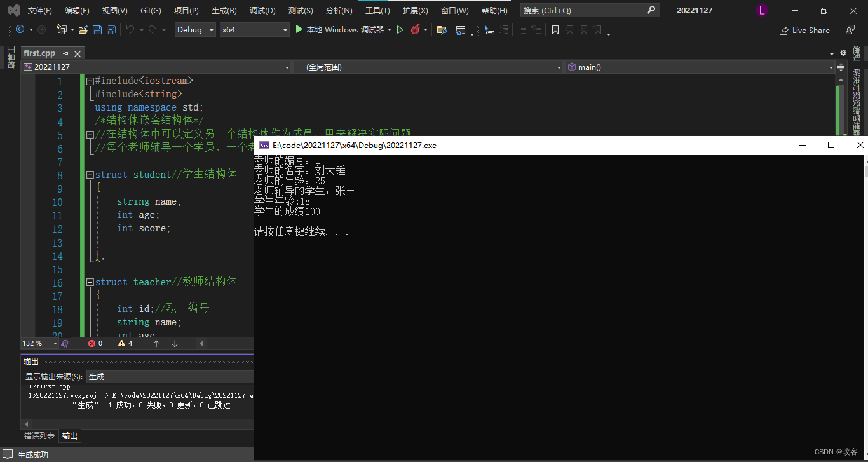
Task: Open the 工具箱 side tab on left
Action: coord(11,57)
